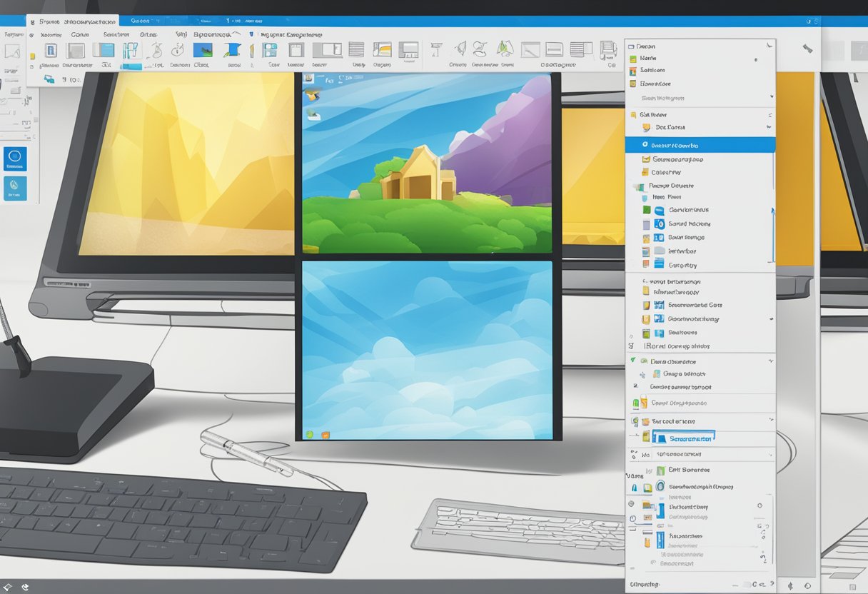Viewport: 868px width, 594px height.
Task: Expand the chevron next to the top panel entry
Action: click(766, 46)
